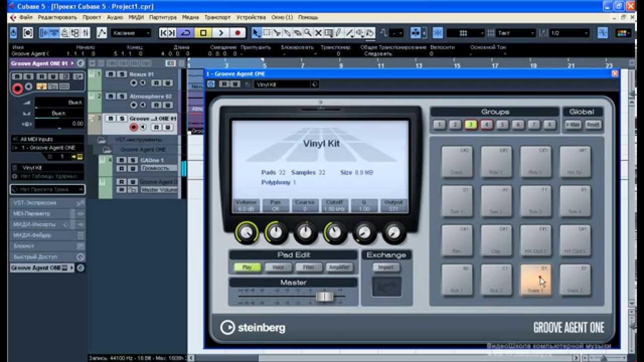Click the Steinberg logo in Groove Agent ONE

pyautogui.click(x=253, y=328)
